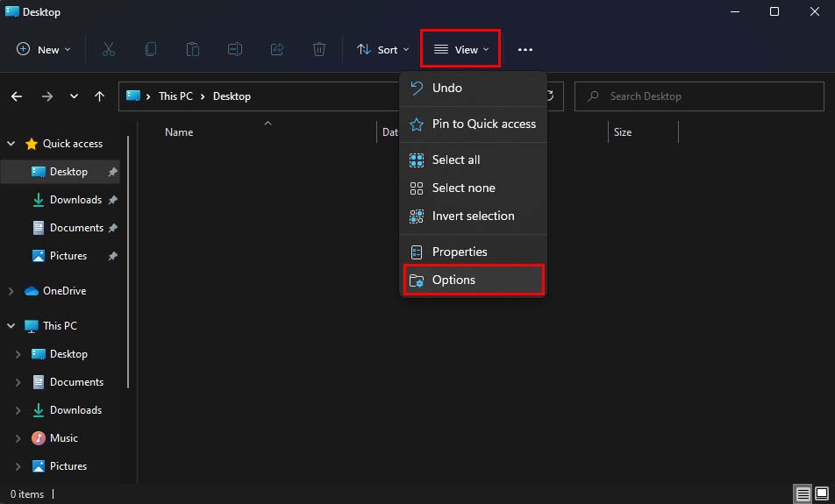
Task: Click the Copy icon in toolbar
Action: pos(151,50)
